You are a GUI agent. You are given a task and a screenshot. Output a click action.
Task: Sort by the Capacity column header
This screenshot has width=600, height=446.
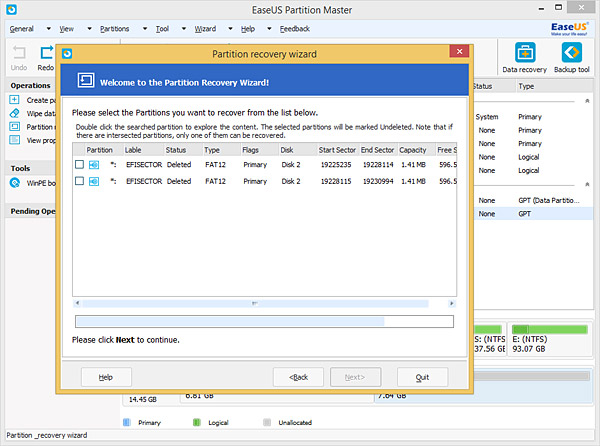pos(416,150)
